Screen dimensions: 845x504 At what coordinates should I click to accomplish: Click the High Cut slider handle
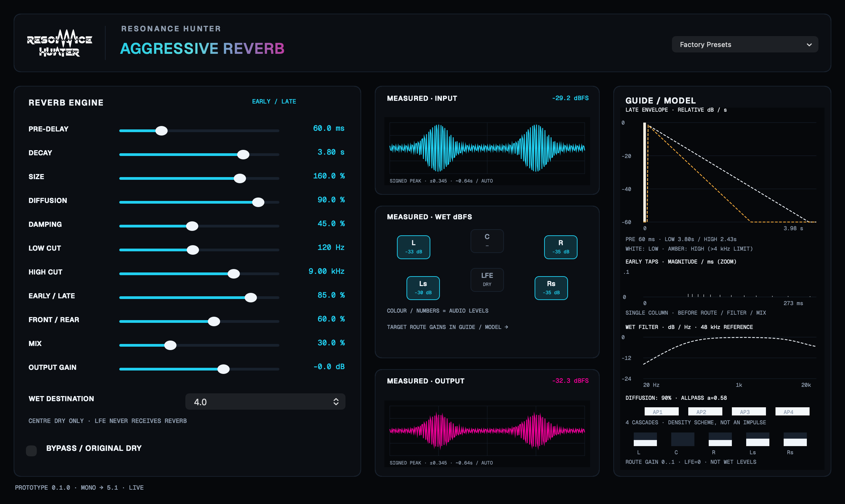(234, 274)
